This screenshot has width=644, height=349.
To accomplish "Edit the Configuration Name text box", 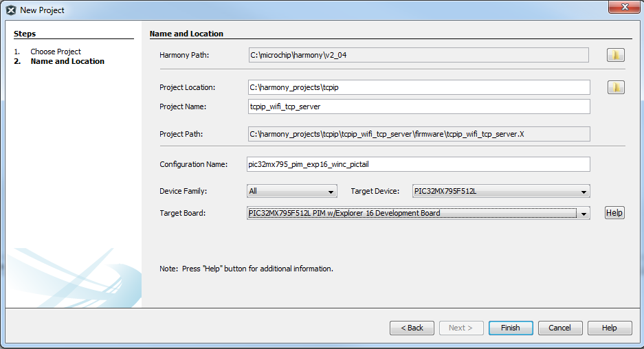I will tap(418, 164).
